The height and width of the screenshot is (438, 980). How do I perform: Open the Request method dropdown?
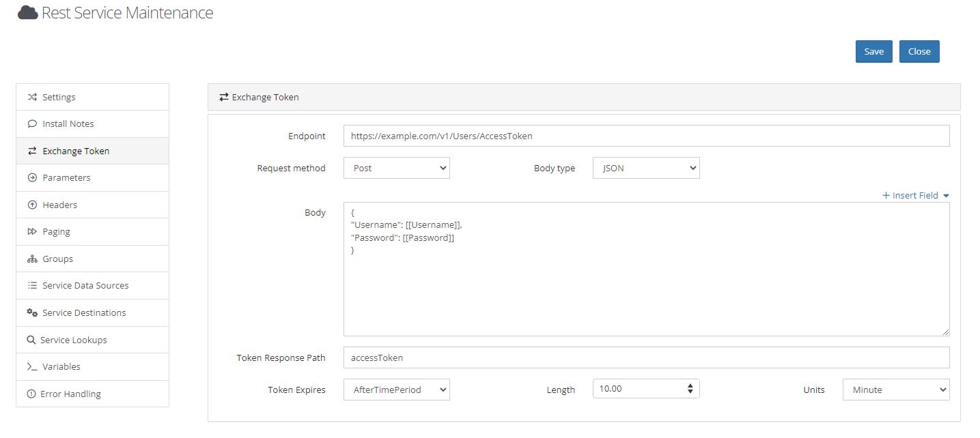pyautogui.click(x=397, y=168)
